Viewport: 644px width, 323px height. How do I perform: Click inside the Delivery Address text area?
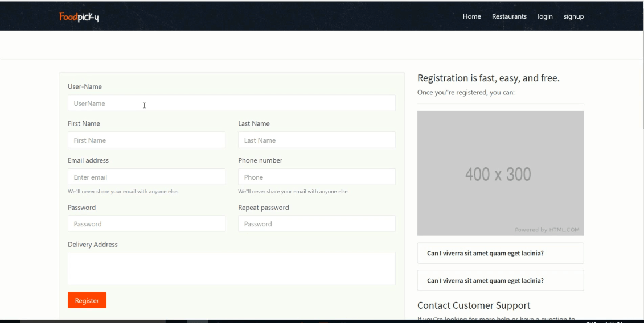[x=231, y=268]
